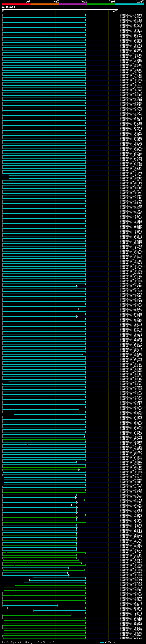Viewport: 146px width, 644px height.
Task: Open hit UniRef100_C5XAE4
Action: pos(131,20)
